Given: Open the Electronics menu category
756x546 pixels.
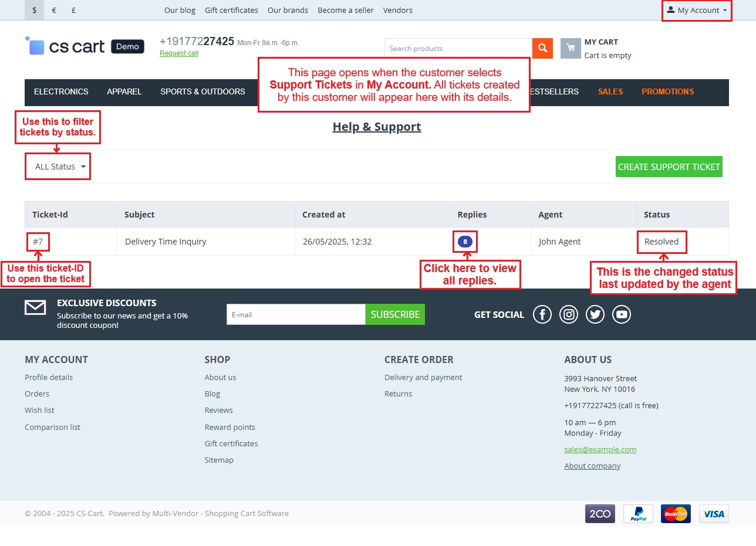Looking at the screenshot, I should point(61,91).
